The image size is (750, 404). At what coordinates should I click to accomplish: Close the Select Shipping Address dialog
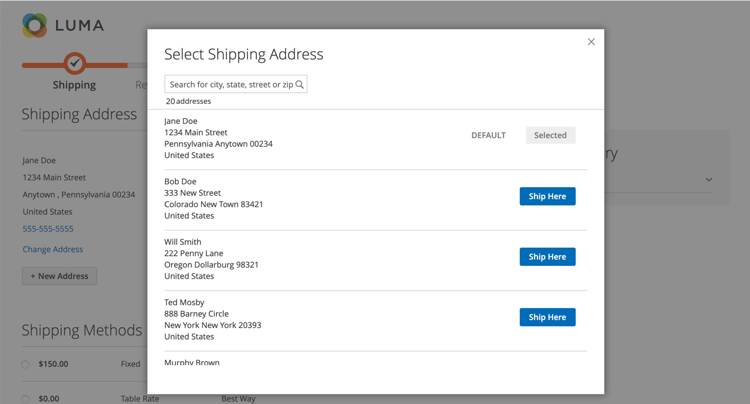[591, 42]
